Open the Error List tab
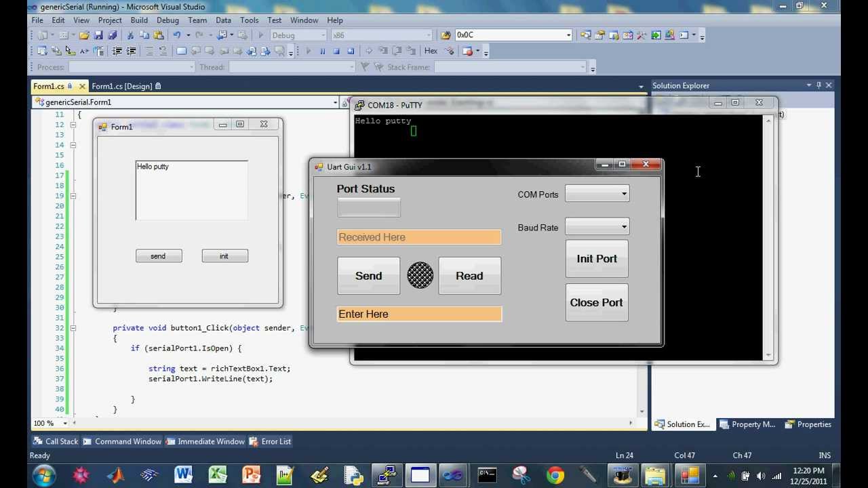This screenshot has width=868, height=488. pos(270,441)
